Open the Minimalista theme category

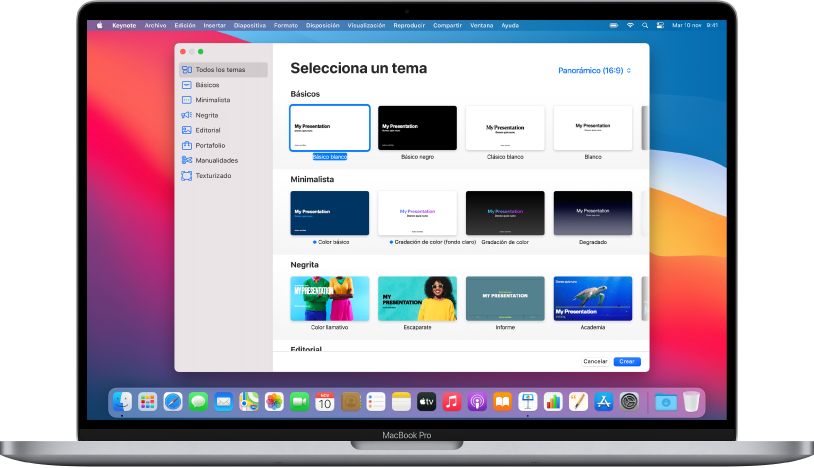(212, 100)
